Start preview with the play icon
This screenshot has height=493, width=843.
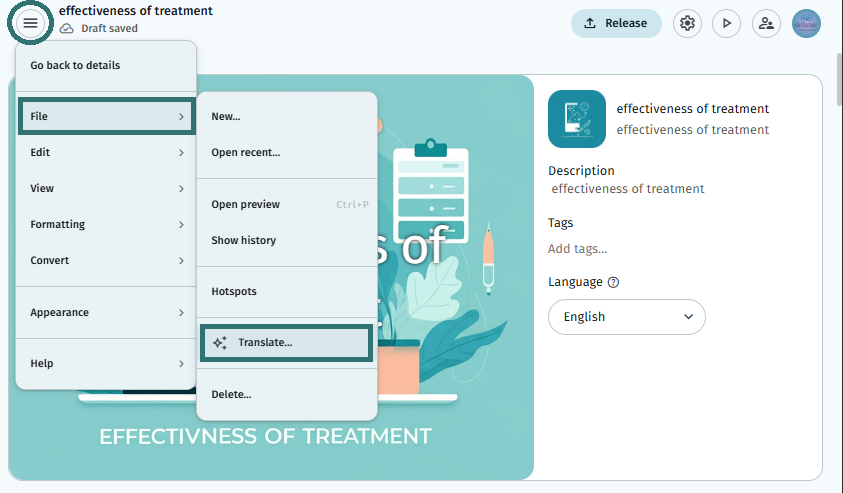(726, 23)
